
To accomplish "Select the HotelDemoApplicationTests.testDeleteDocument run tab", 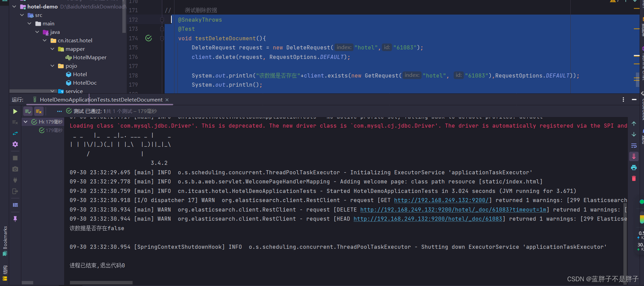I will click(x=101, y=100).
